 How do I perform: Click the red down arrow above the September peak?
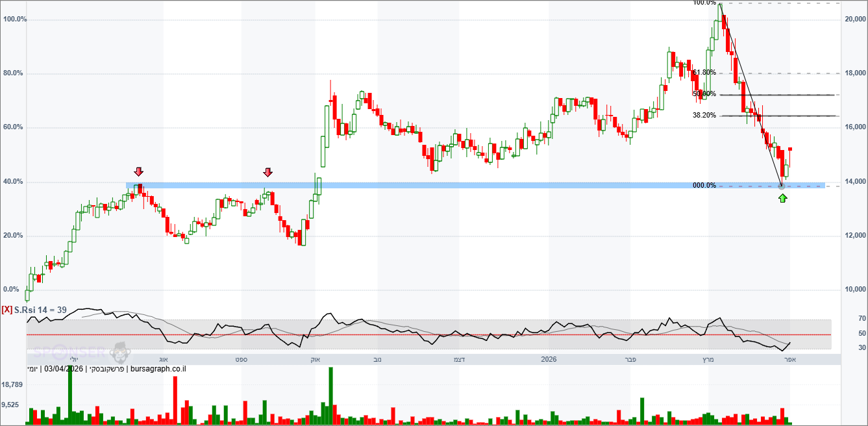pos(268,172)
